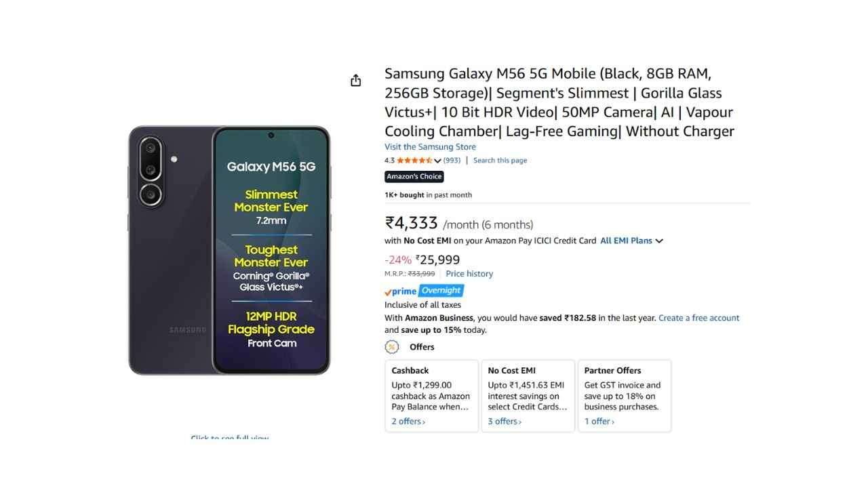The width and height of the screenshot is (868, 488).
Task: Click the Amazon's Choice badge
Action: point(414,177)
